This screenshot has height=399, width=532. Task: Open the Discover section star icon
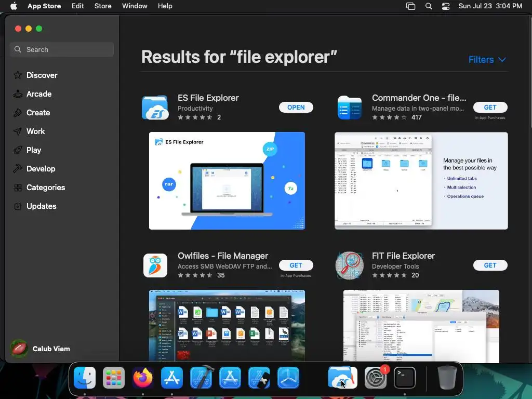18,75
